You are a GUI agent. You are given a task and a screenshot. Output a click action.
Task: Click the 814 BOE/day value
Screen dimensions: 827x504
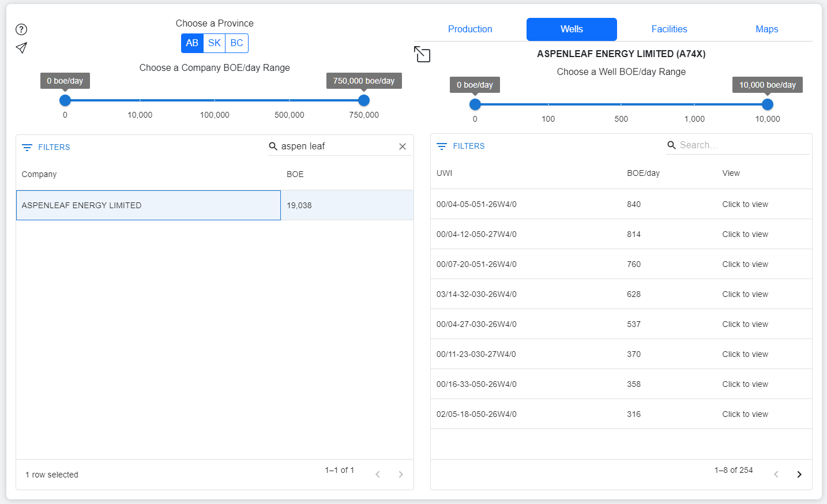pyautogui.click(x=634, y=234)
